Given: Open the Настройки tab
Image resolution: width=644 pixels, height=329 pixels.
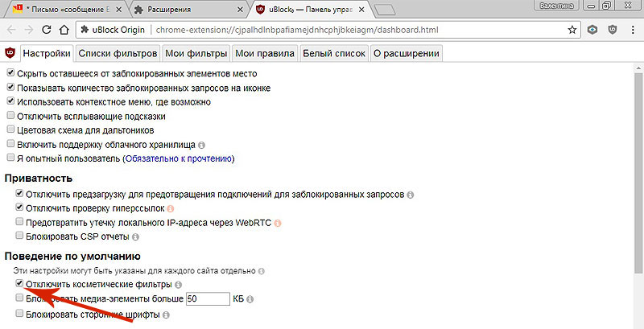Looking at the screenshot, I should coord(47,53).
